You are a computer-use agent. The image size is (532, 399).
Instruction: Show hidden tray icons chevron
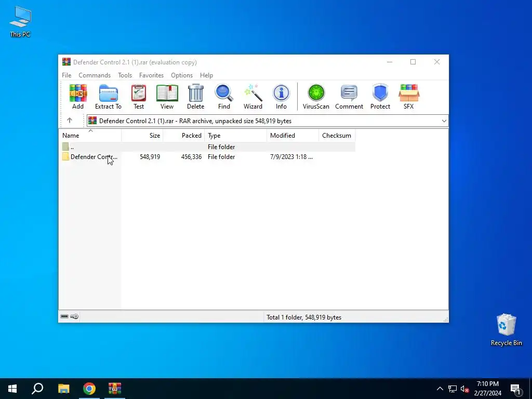[440, 389]
